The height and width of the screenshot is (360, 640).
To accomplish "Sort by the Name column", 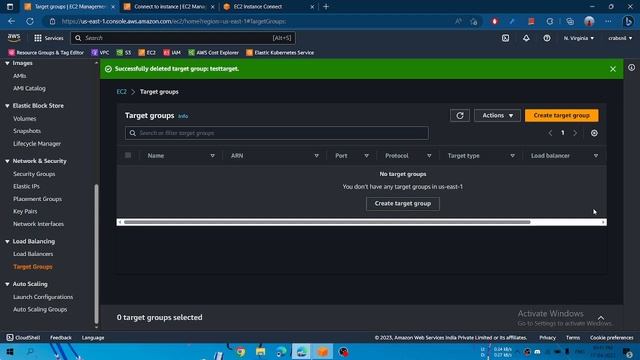I will (x=212, y=156).
